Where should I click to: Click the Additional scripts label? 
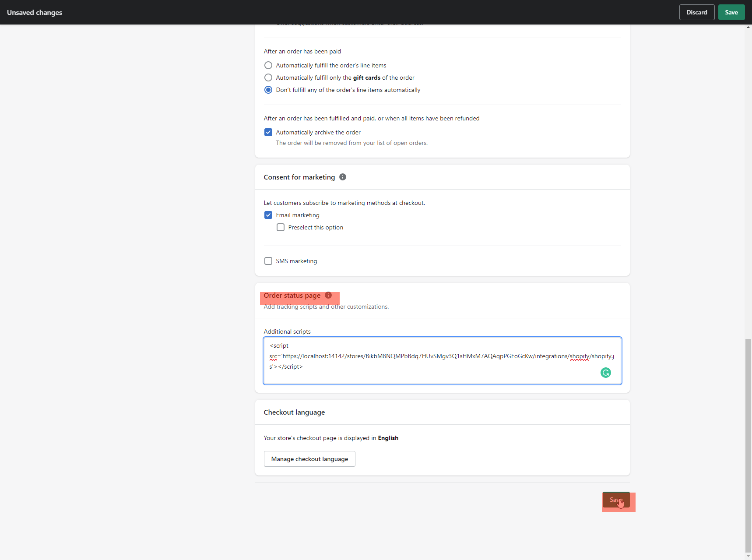tap(287, 331)
